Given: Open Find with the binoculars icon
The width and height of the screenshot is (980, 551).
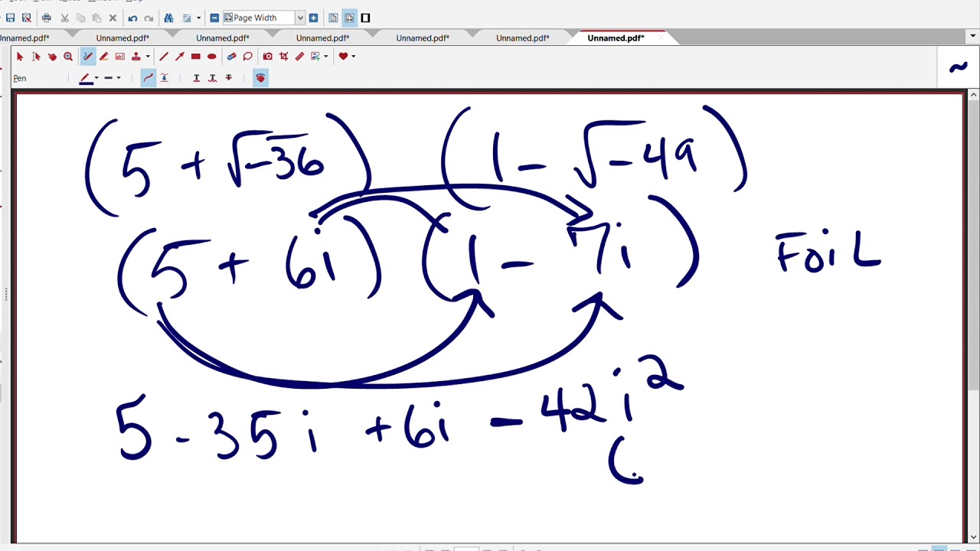Looking at the screenshot, I should [x=168, y=18].
